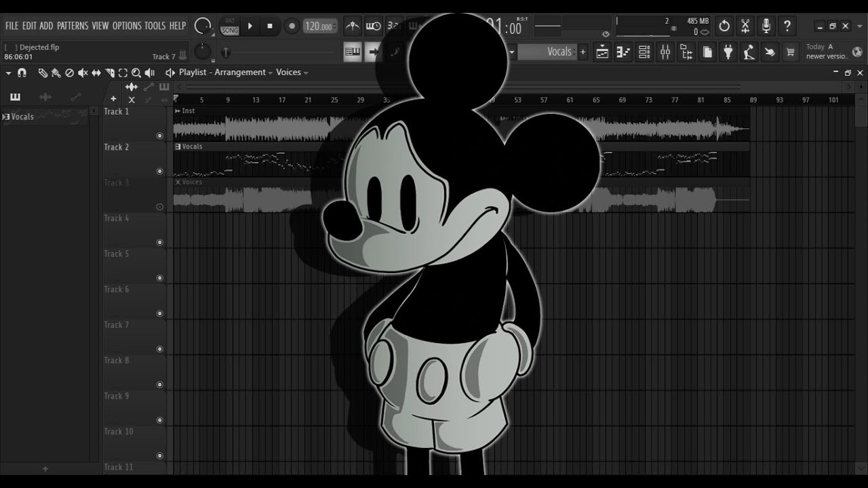Choose the Select marquee tool
Screen dimensions: 868x488
123,73
